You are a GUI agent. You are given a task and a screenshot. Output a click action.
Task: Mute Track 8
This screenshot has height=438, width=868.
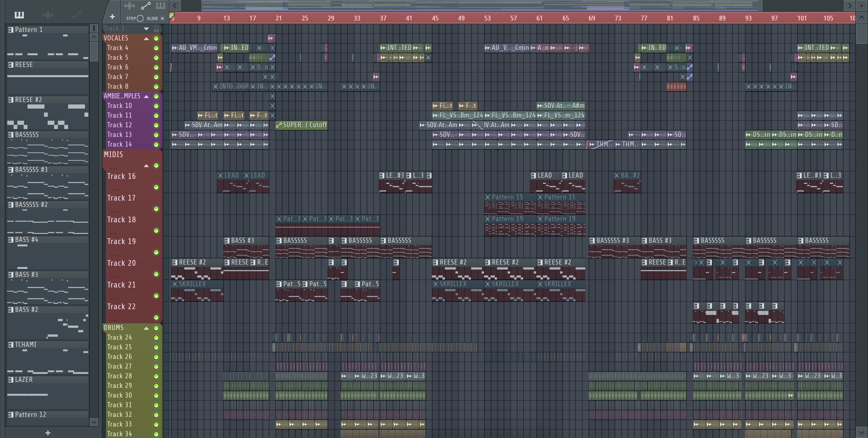[156, 87]
